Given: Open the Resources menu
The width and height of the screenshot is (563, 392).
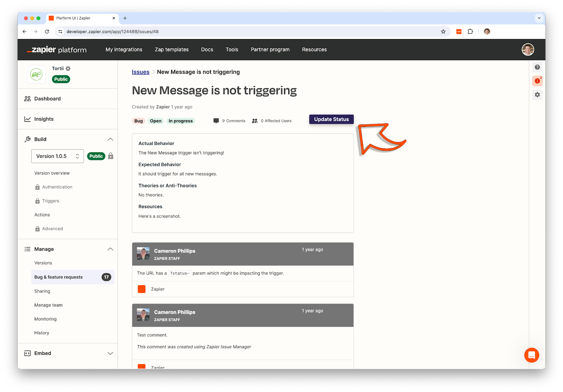Looking at the screenshot, I should click(x=314, y=50).
